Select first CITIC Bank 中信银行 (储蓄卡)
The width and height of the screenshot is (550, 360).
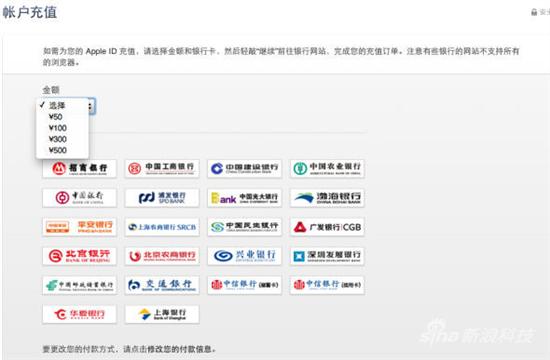244,285
